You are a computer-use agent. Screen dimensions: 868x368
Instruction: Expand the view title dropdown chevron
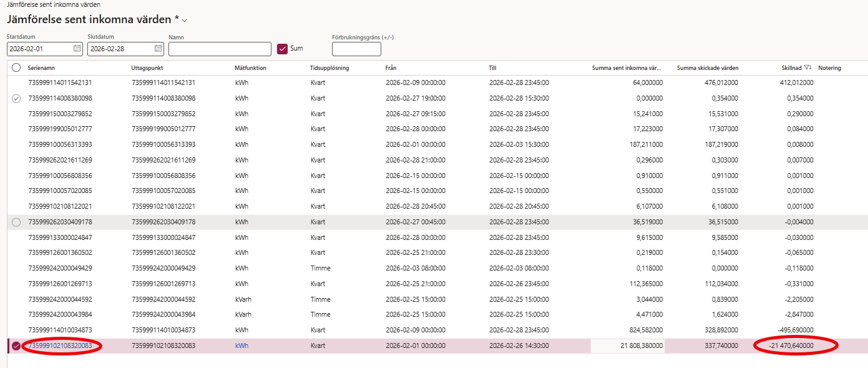tap(185, 21)
